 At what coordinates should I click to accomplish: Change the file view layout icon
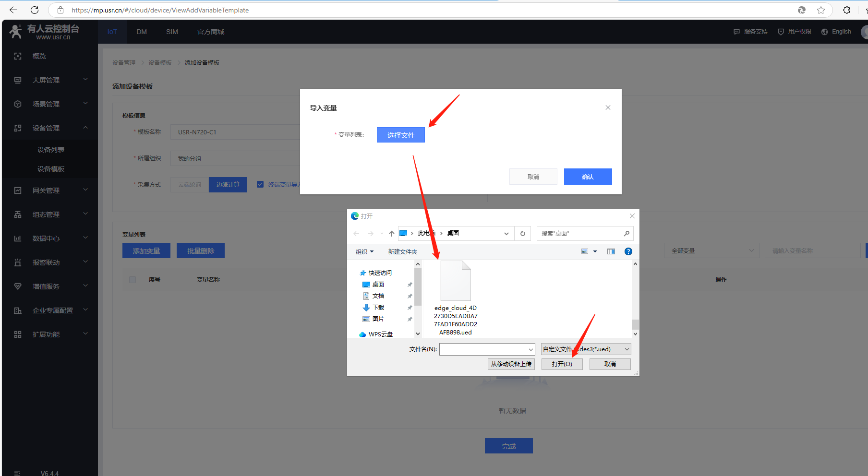coord(585,251)
